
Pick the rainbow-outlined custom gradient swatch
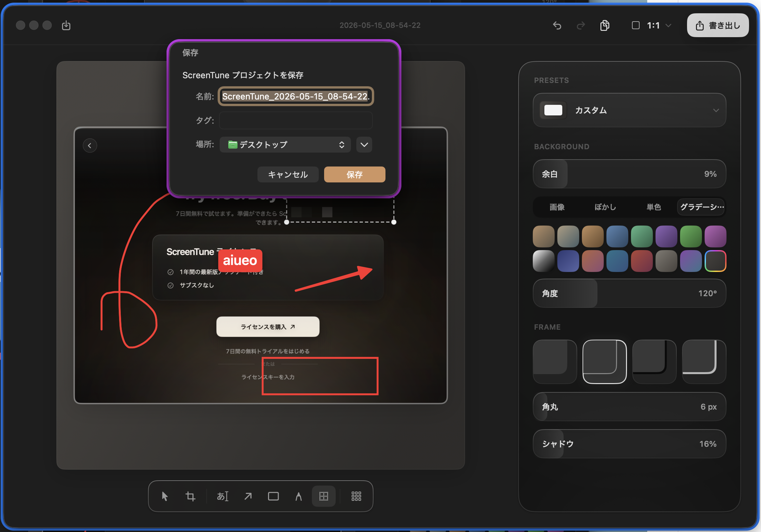(x=716, y=261)
